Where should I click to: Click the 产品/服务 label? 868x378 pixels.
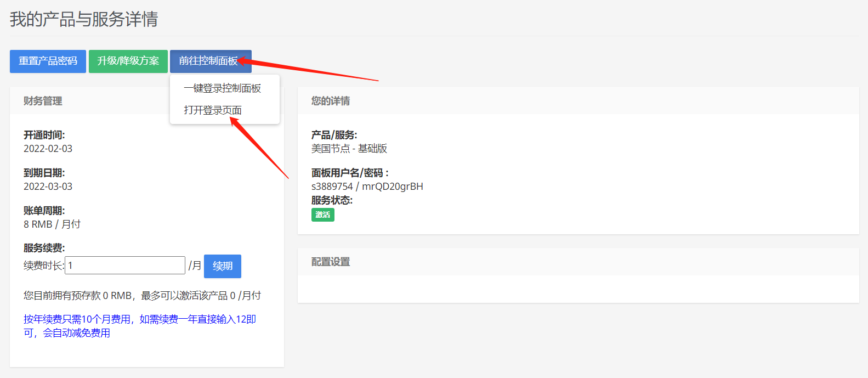(x=334, y=135)
